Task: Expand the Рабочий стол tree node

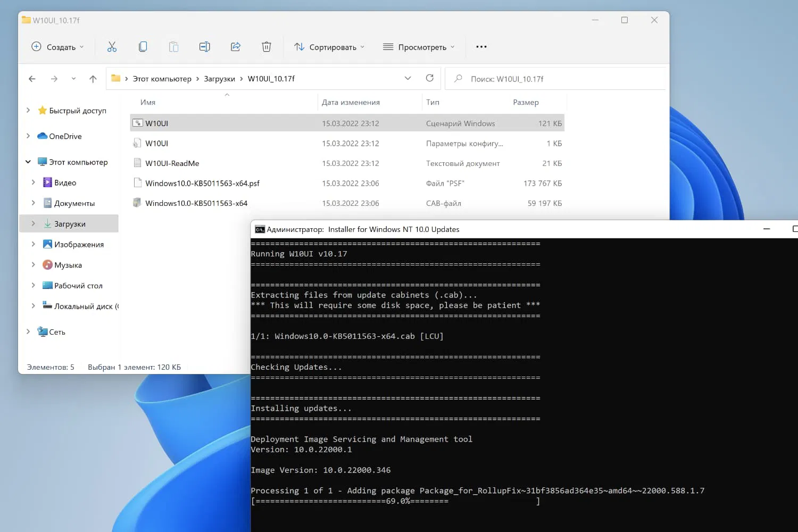Action: tap(34, 285)
